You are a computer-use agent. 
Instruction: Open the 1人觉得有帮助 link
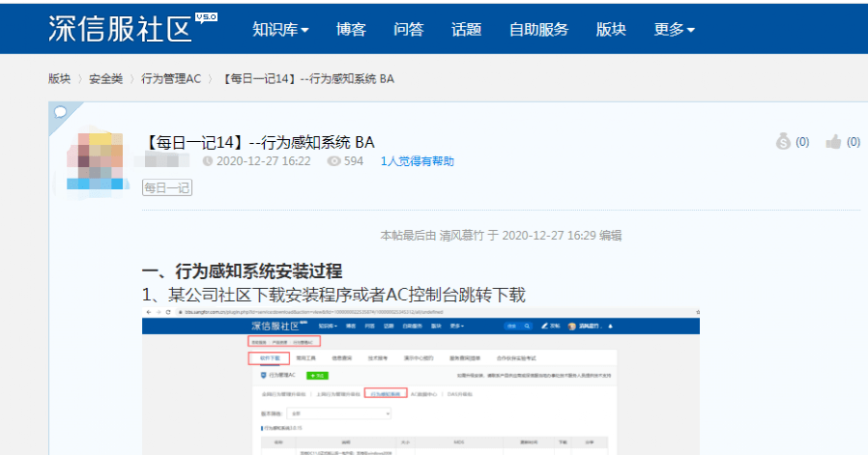click(x=418, y=161)
